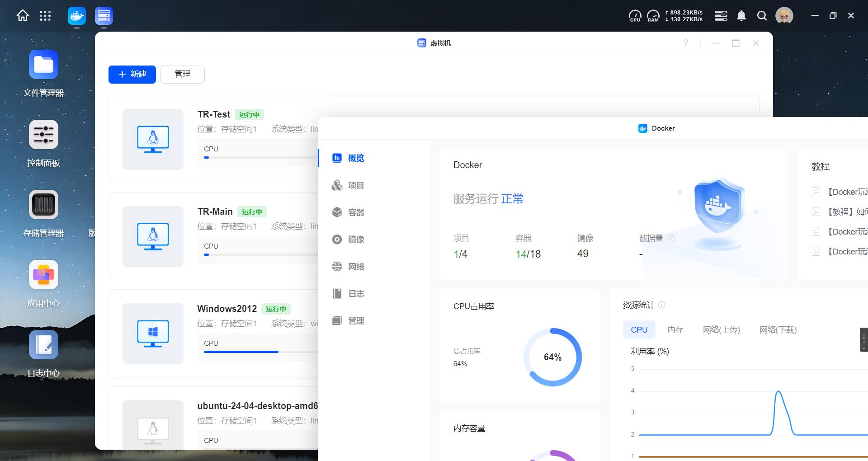Click the 管理 button in 虚拟机 window
This screenshot has width=868, height=461.
coord(183,74)
